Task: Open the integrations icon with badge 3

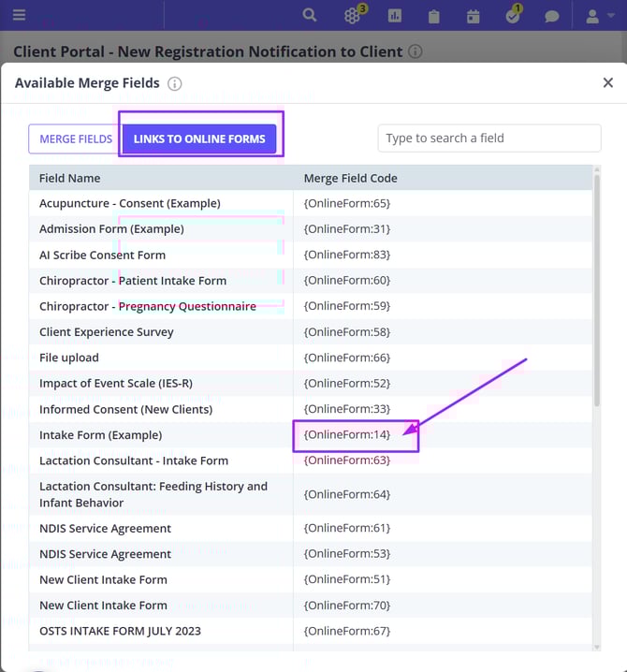Action: 353,16
